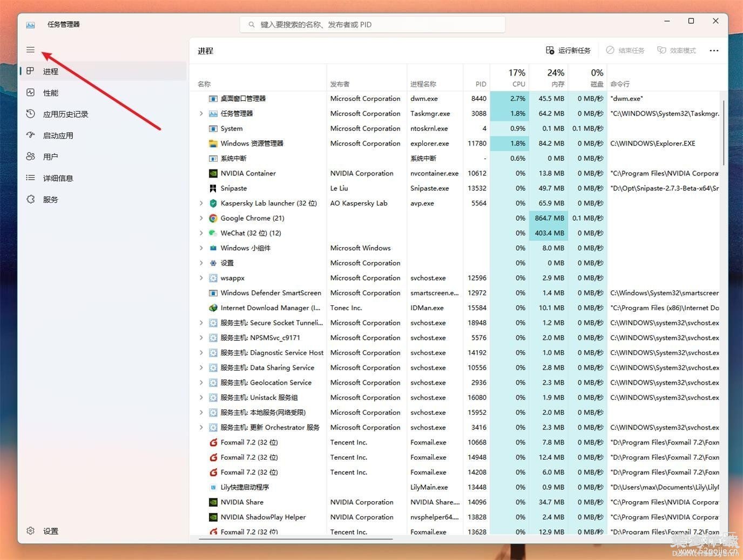This screenshot has height=560, width=743.
Task: Switch to the 性能 (Performance) tab
Action: (104, 93)
